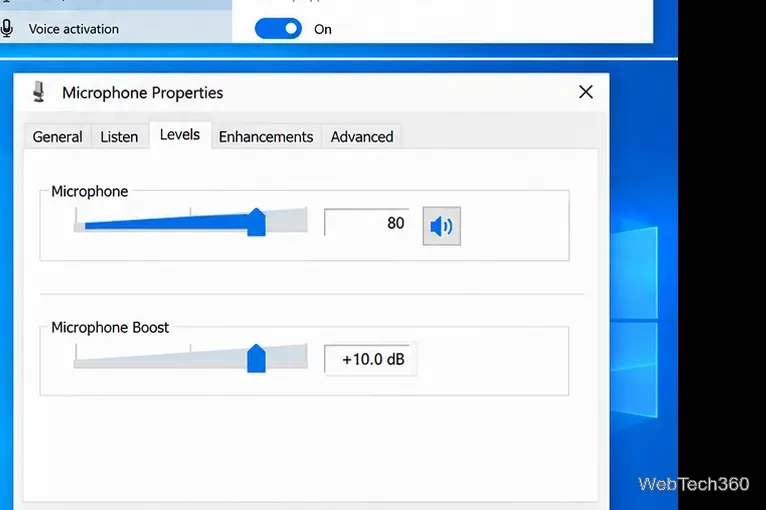Click the On label beside the toggle
Image resolution: width=766 pixels, height=510 pixels.
(x=322, y=29)
